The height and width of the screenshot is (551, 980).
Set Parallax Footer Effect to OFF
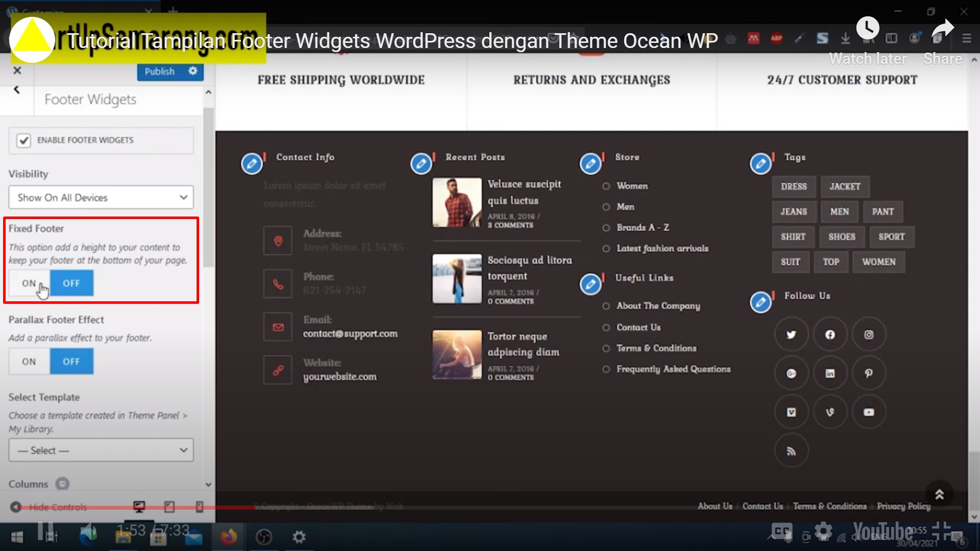click(x=71, y=362)
